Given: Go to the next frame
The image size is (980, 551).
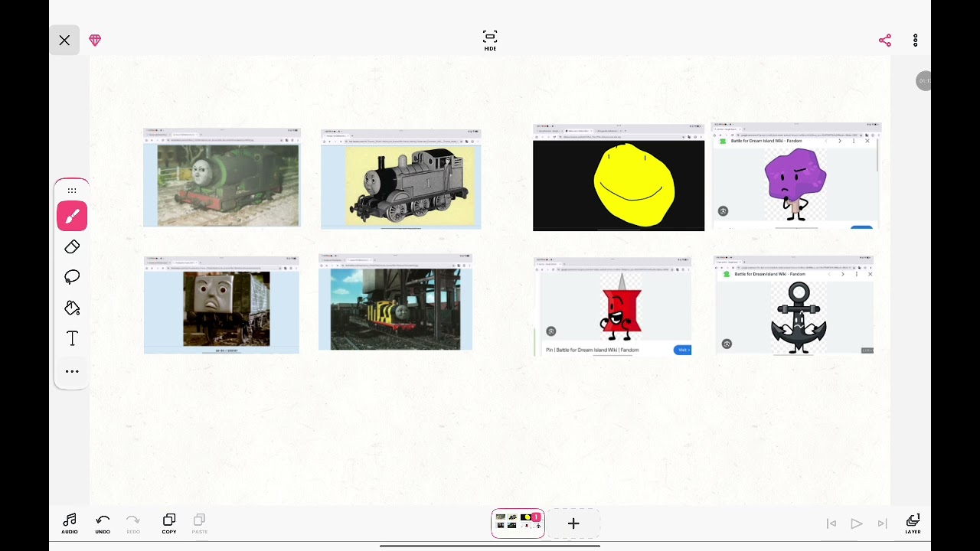Looking at the screenshot, I should [x=882, y=523].
